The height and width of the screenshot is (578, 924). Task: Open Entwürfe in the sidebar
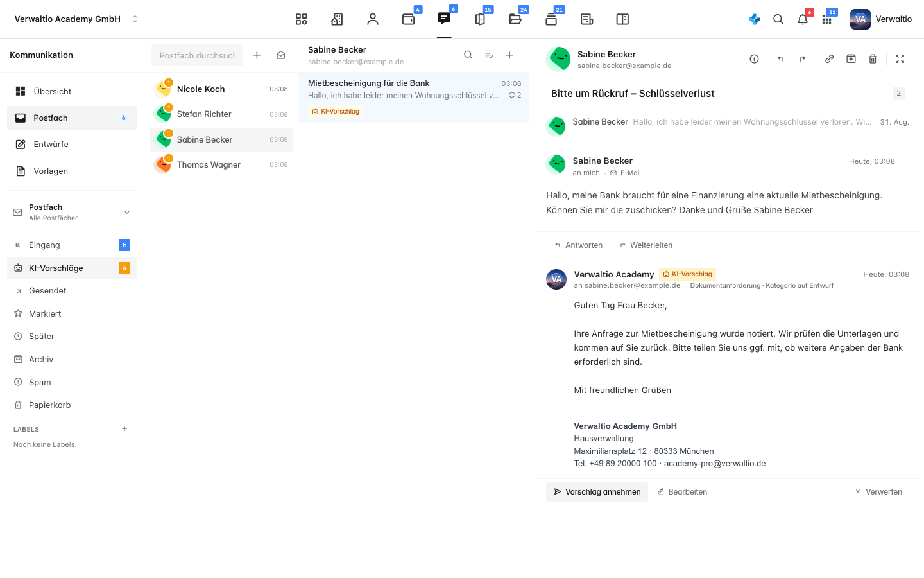coord(72,144)
